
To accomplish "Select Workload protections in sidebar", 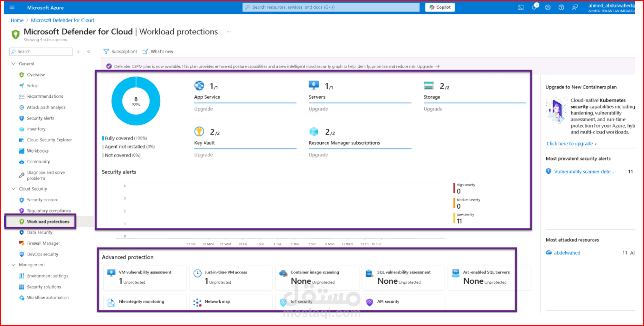I will (48, 221).
